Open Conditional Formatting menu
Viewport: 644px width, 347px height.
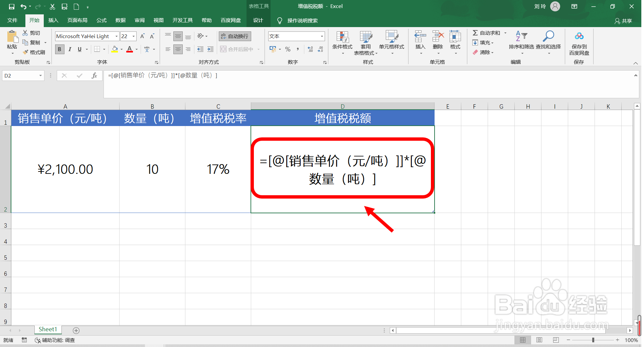342,43
